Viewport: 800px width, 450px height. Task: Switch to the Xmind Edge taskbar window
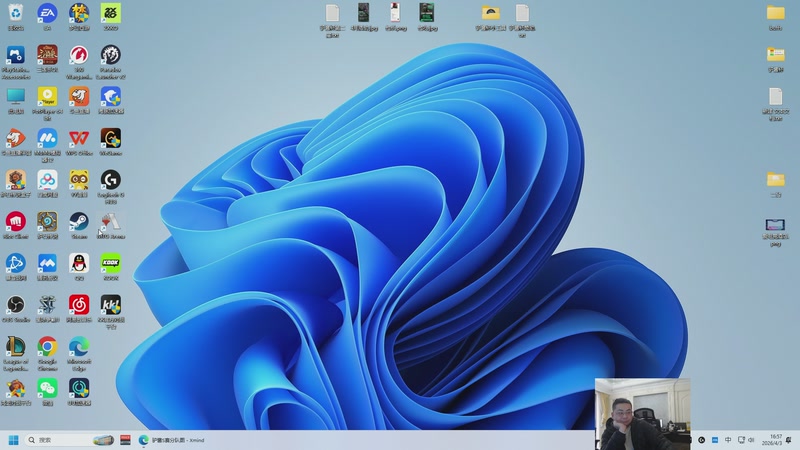(171, 440)
